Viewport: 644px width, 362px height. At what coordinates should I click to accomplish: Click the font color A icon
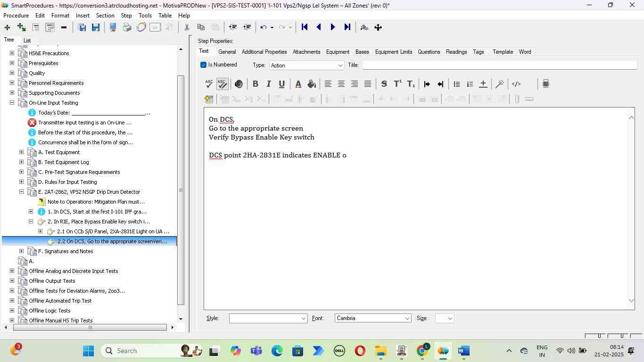click(298, 84)
